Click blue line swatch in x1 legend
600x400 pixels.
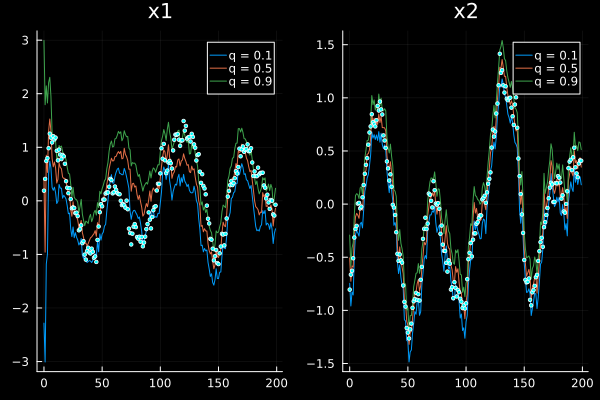point(218,56)
